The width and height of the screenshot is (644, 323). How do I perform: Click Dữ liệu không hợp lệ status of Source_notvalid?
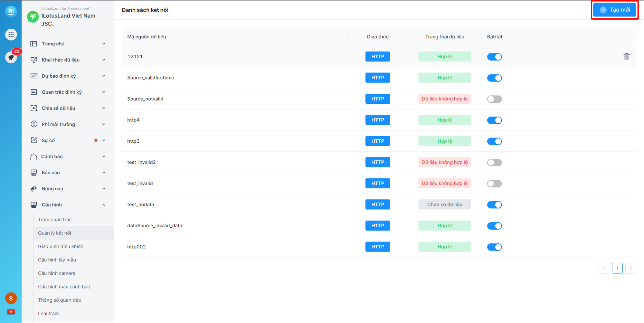pyautogui.click(x=445, y=99)
